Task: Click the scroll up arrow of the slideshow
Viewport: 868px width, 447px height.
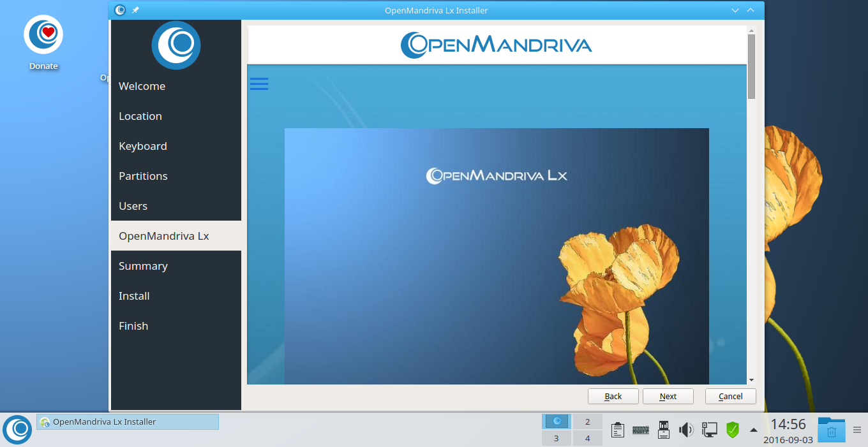Action: 751,30
